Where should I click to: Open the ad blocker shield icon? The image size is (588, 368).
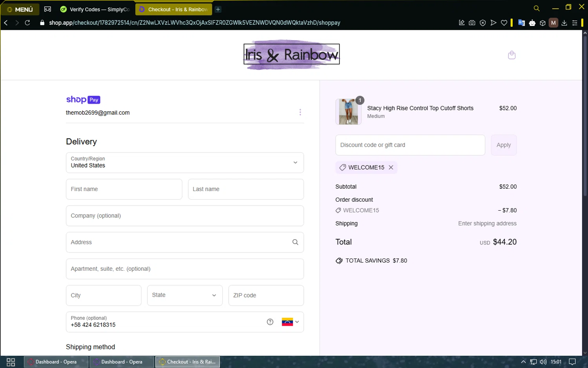(483, 23)
